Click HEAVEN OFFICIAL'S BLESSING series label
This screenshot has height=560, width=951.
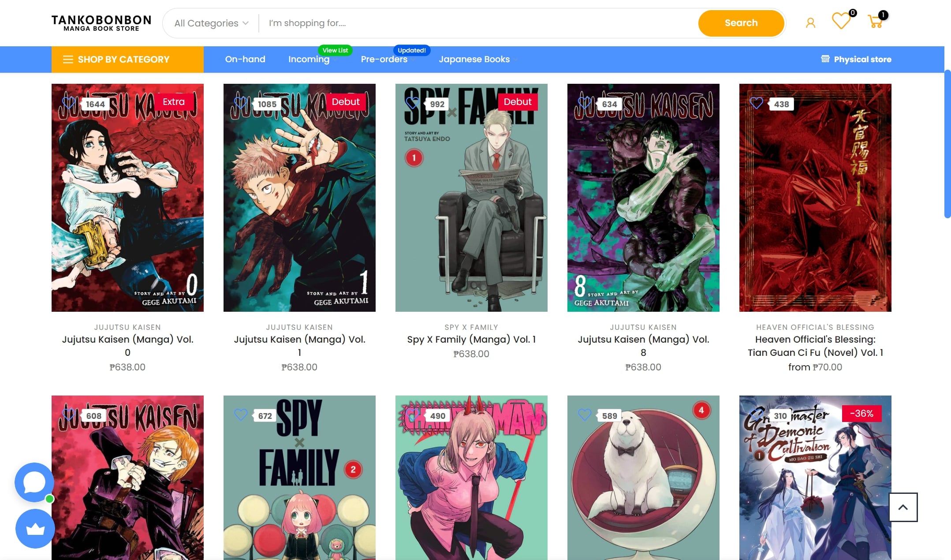(x=815, y=327)
